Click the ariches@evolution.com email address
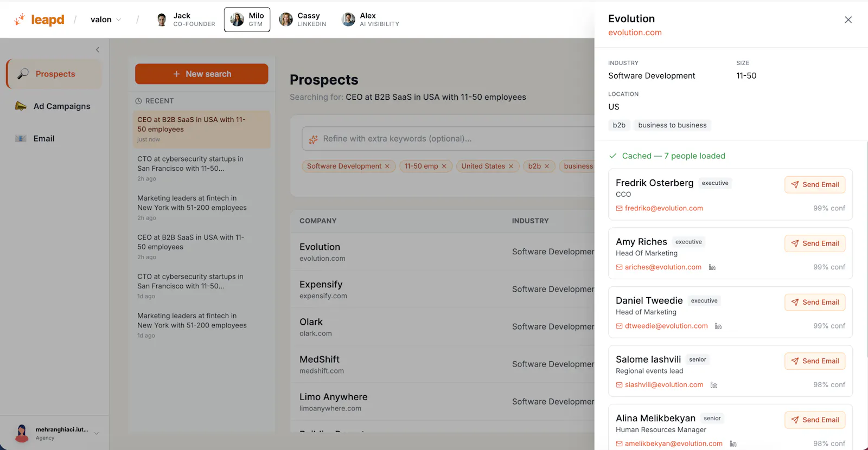Viewport: 868px width, 450px height. coord(663,267)
